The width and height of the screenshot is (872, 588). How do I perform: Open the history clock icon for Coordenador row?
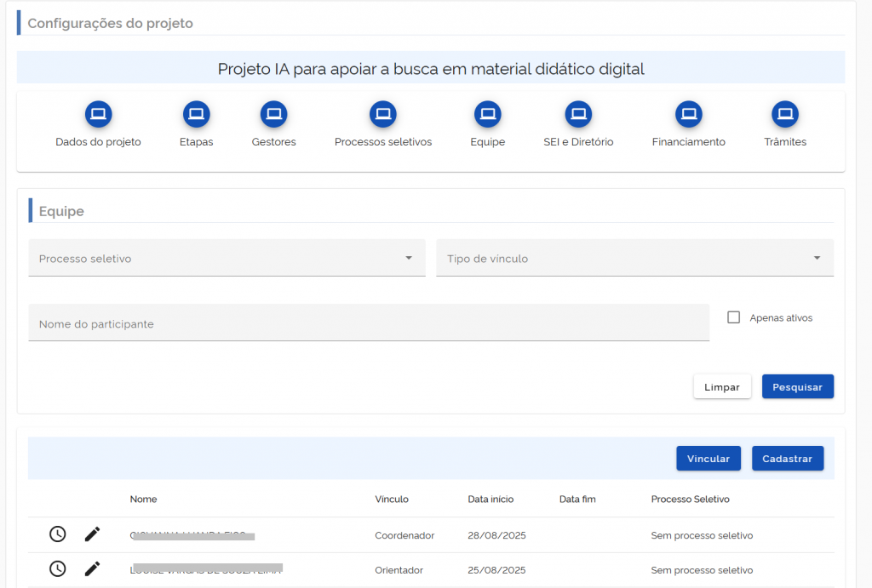pos(57,534)
